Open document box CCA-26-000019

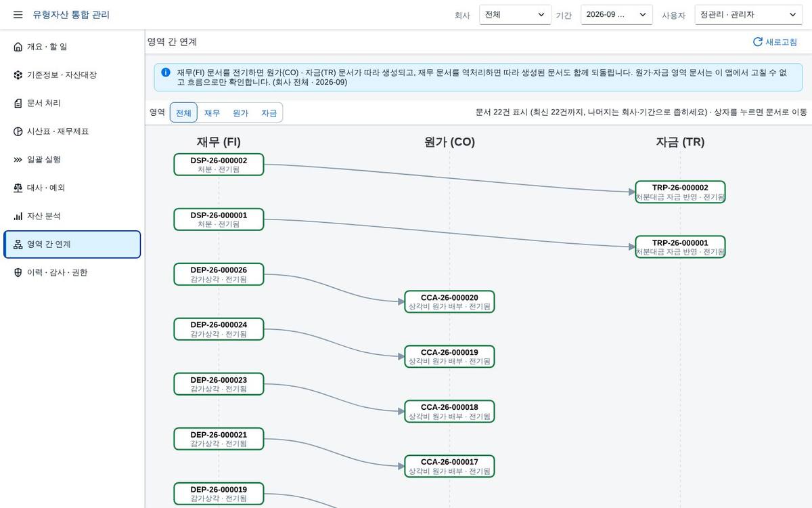[x=449, y=357]
